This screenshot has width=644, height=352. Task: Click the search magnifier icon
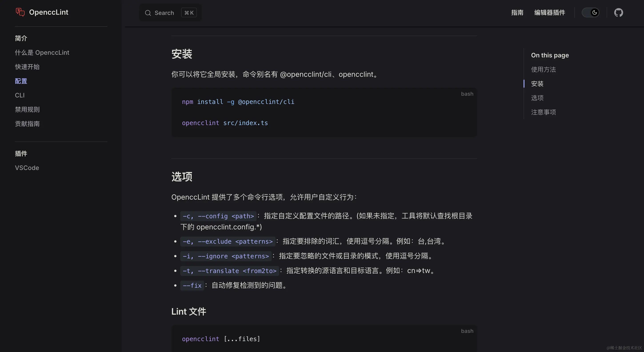tap(148, 13)
